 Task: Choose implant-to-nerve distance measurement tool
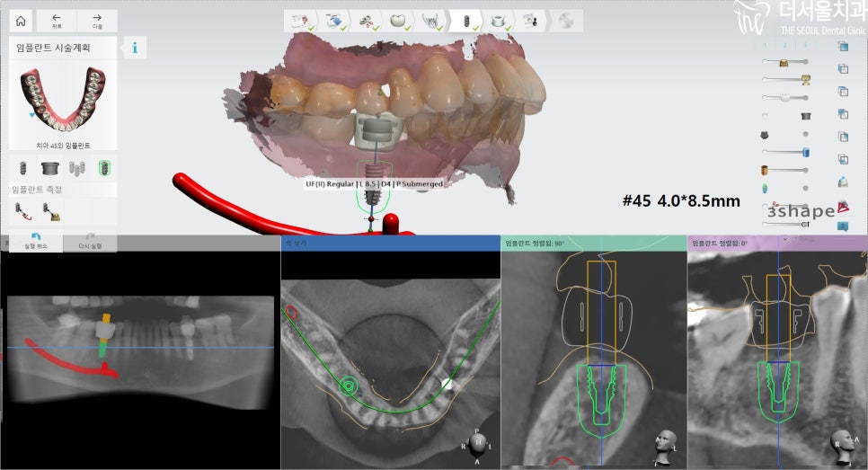click(22, 211)
